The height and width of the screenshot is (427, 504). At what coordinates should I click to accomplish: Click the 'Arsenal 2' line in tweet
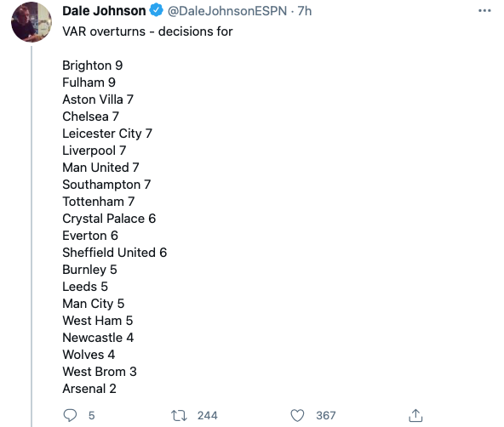(x=89, y=389)
